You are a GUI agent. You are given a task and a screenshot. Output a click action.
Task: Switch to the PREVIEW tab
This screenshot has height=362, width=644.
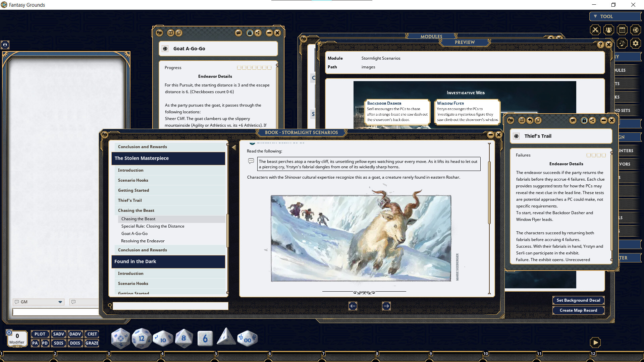coord(465,42)
